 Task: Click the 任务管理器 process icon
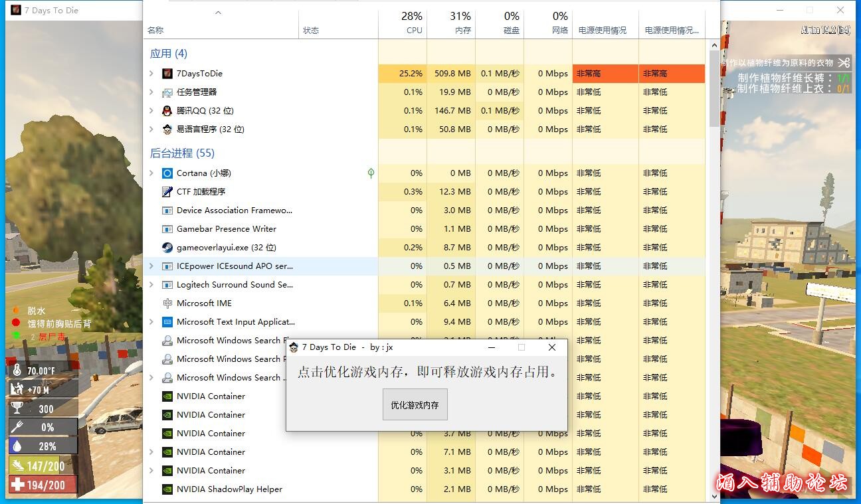point(167,92)
